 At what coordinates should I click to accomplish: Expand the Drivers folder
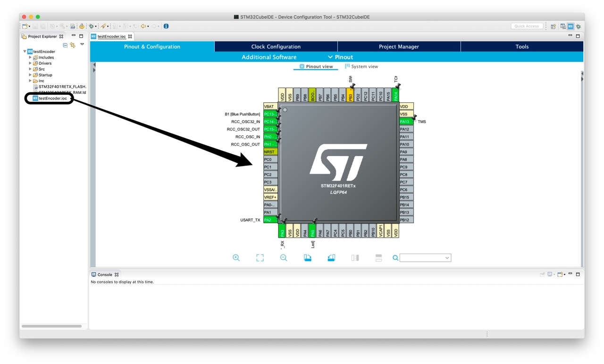pyautogui.click(x=30, y=63)
